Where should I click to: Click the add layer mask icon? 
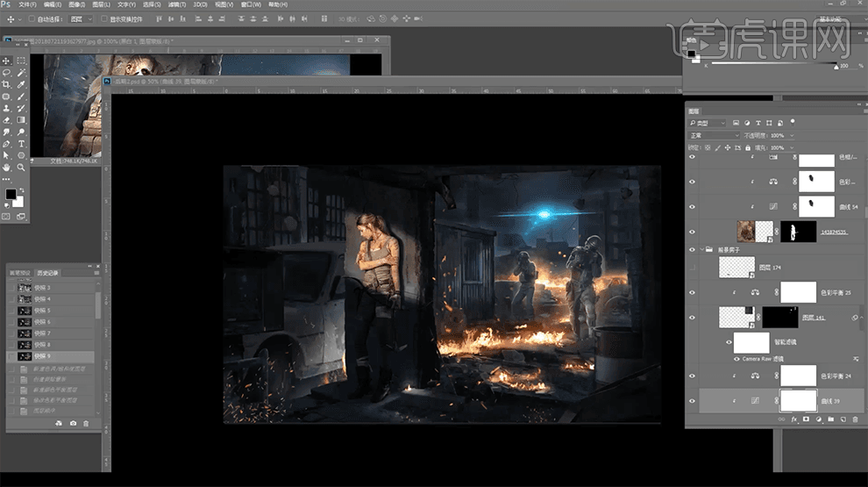click(x=806, y=419)
